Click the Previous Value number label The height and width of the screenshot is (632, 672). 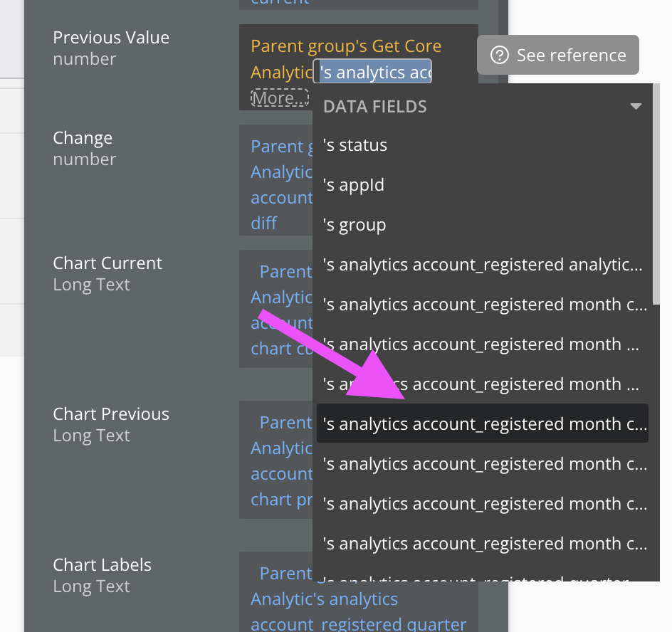pyautogui.click(x=111, y=38)
